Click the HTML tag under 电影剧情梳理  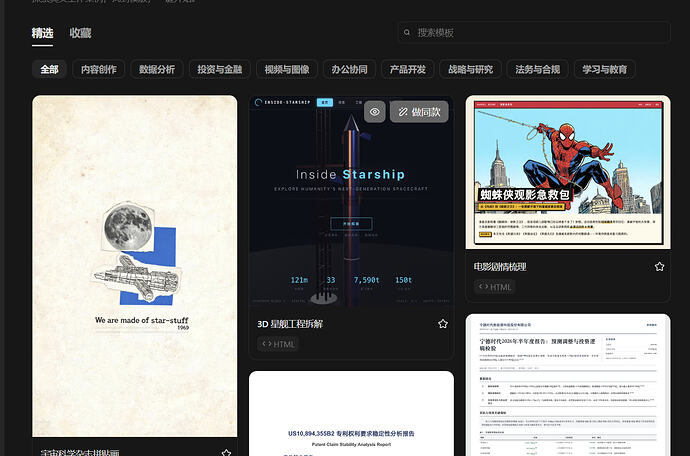(495, 287)
